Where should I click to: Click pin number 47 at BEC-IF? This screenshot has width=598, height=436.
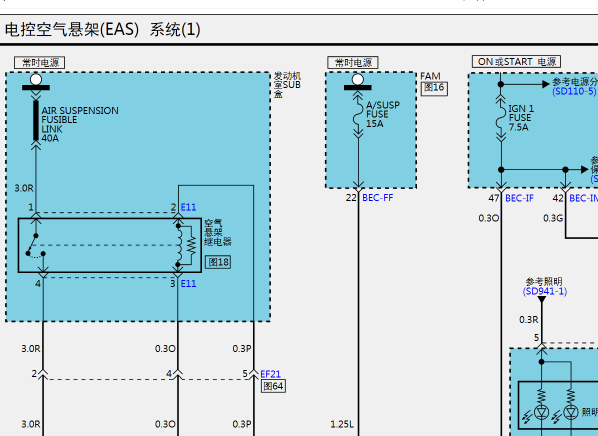(494, 198)
